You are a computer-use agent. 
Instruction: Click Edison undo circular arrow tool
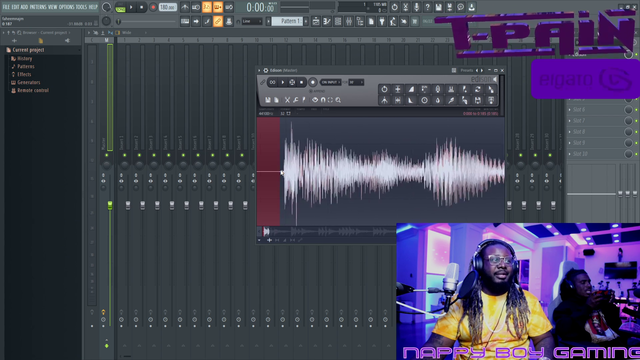click(384, 89)
